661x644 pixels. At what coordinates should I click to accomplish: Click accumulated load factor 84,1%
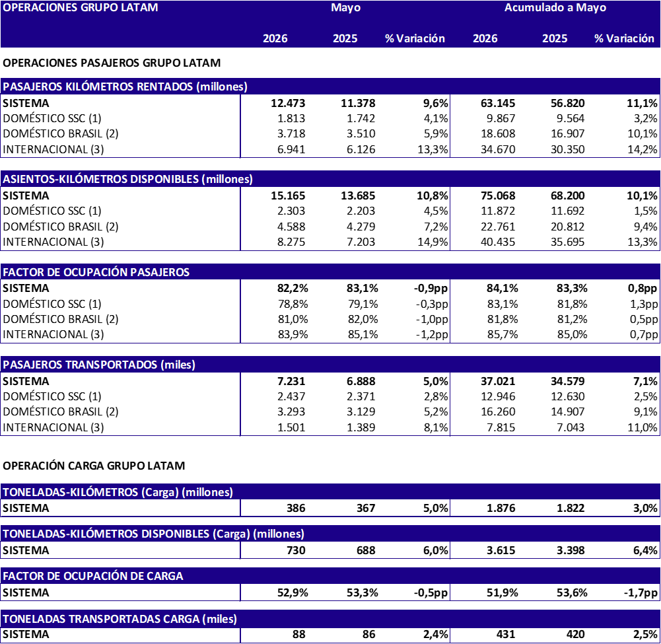coord(503,289)
